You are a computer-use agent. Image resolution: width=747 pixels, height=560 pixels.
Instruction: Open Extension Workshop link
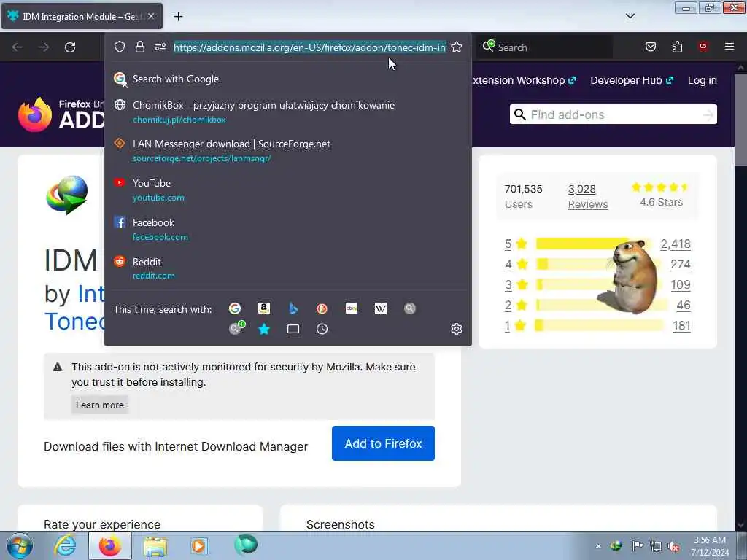[524, 80]
